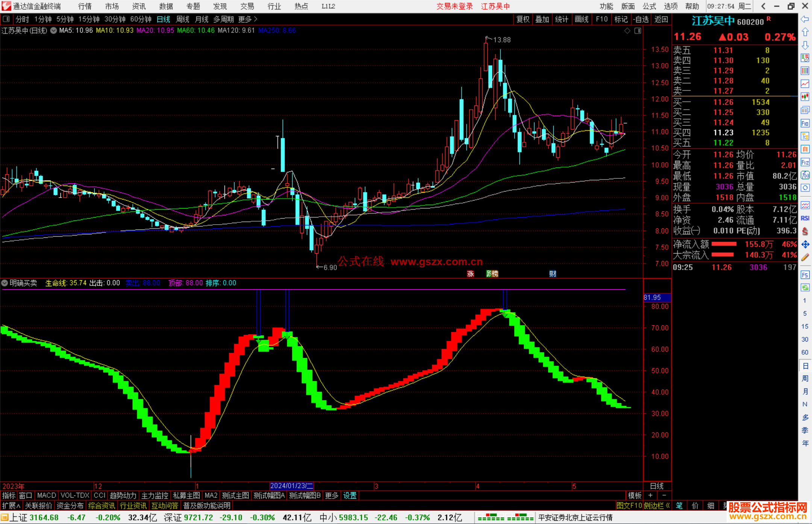The image size is (812, 524).
Task: Toggle the 明确买卖 indicator circle button
Action: click(x=5, y=283)
